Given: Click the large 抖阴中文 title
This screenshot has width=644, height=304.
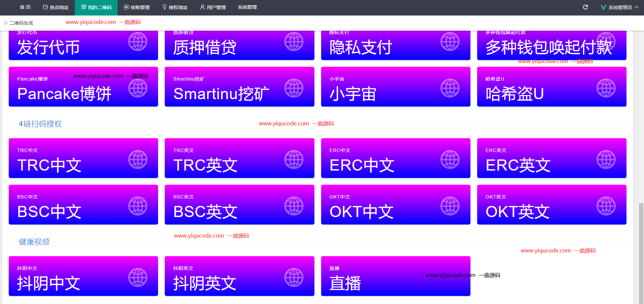Looking at the screenshot, I should [x=49, y=283].
